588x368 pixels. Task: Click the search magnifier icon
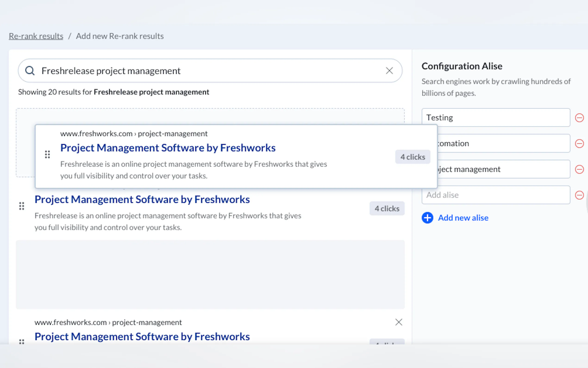click(x=30, y=71)
